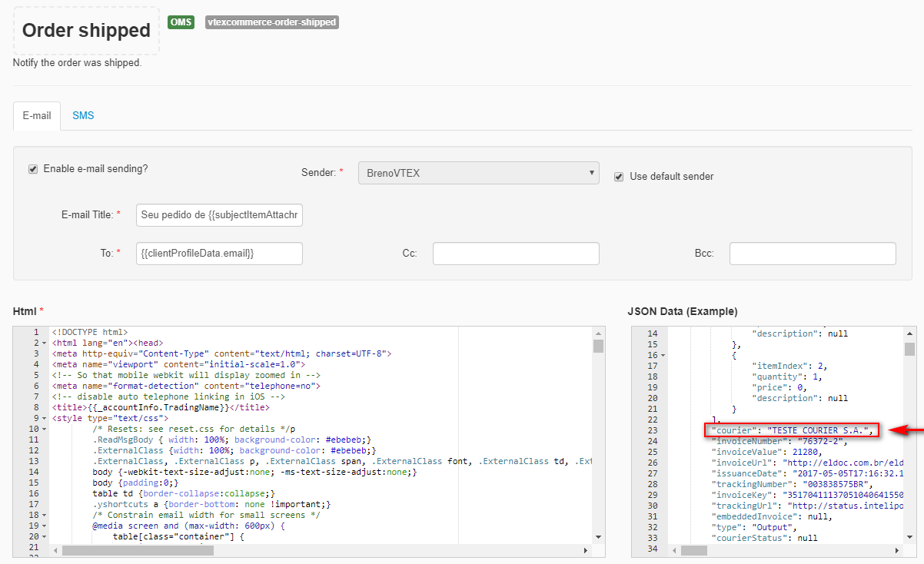This screenshot has height=564, width=924.
Task: Click the E-mail Title input field
Action: [219, 215]
